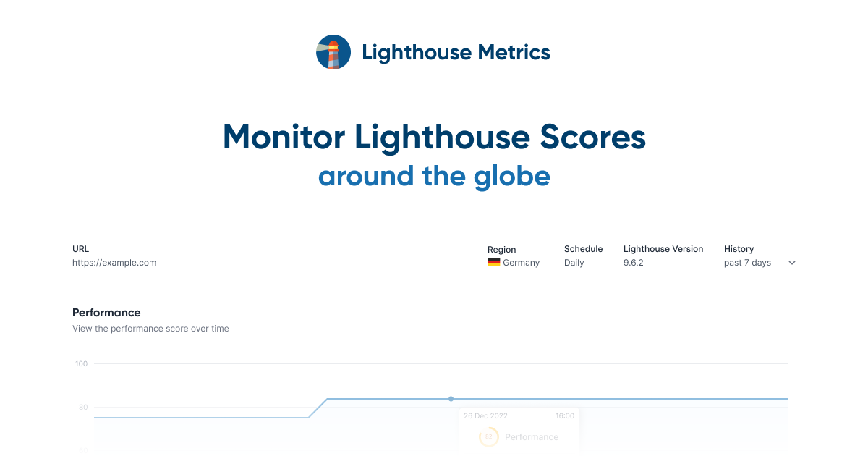Image resolution: width=868 pixels, height=456 pixels.
Task: Click the 'View the performance score' description
Action: (x=150, y=329)
